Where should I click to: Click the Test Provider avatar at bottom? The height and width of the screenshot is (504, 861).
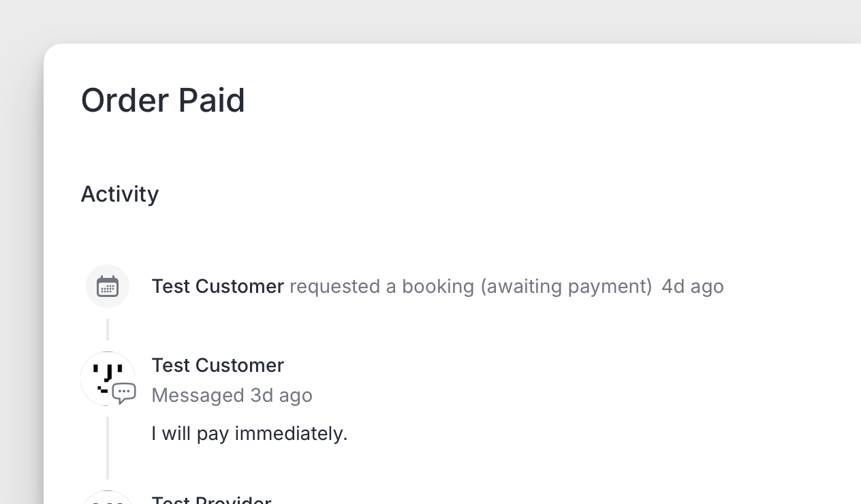(108, 499)
